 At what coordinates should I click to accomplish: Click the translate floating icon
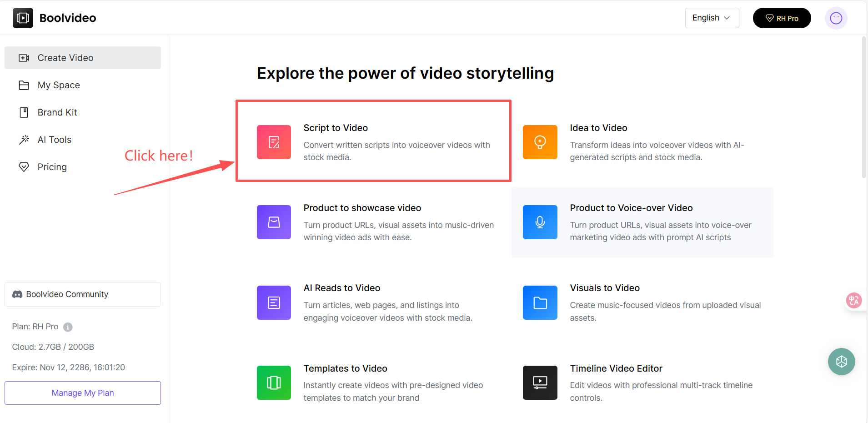pyautogui.click(x=853, y=300)
